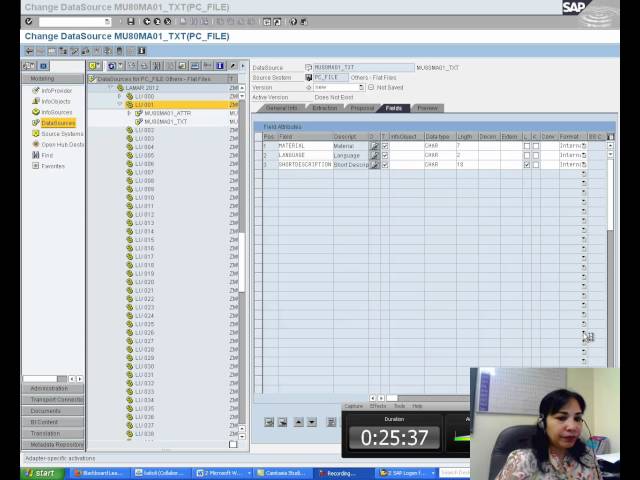Click the delete row icon below the fields table

point(282,422)
